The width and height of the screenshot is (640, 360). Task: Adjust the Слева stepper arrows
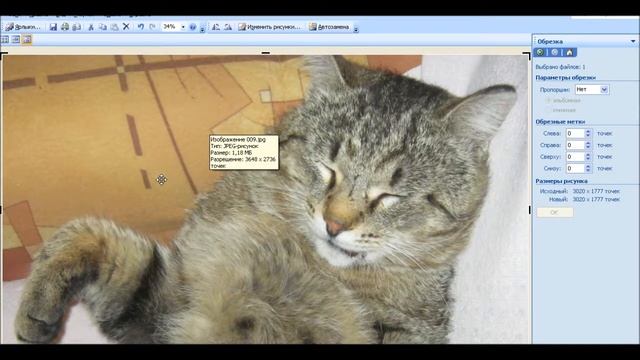tap(588, 133)
